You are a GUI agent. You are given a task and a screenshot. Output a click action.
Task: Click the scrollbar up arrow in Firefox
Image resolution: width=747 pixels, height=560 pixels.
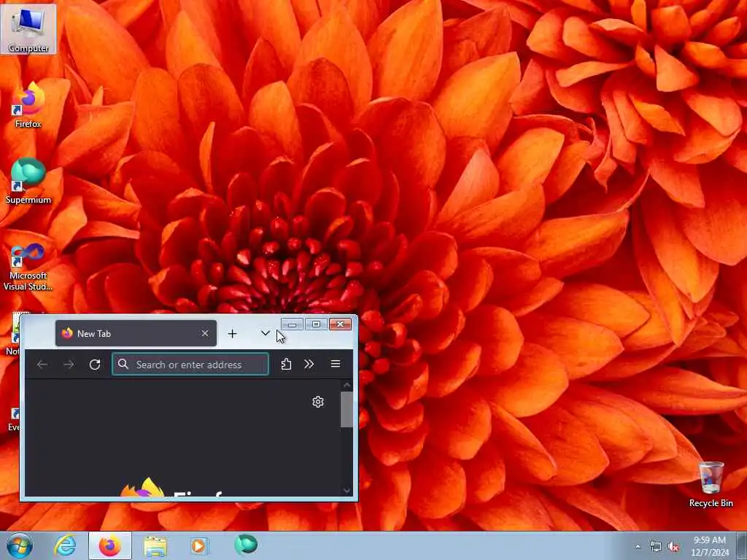click(347, 385)
